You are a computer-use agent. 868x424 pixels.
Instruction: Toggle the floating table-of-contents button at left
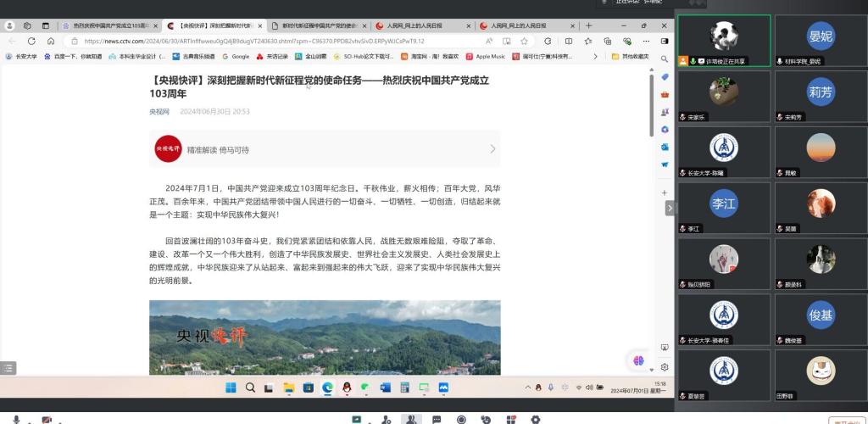click(8, 367)
